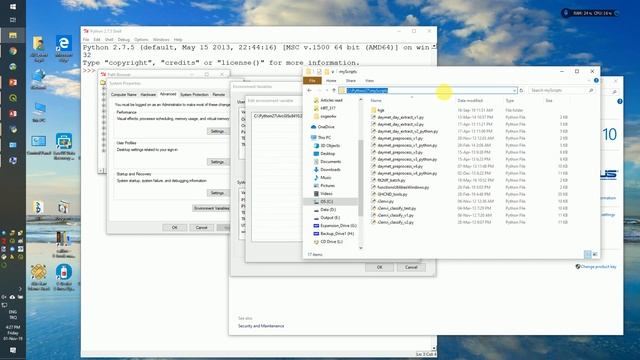Click the search magnifier in File Explorer
Screen dimensions: 640x360
pyautogui.click(x=591, y=90)
